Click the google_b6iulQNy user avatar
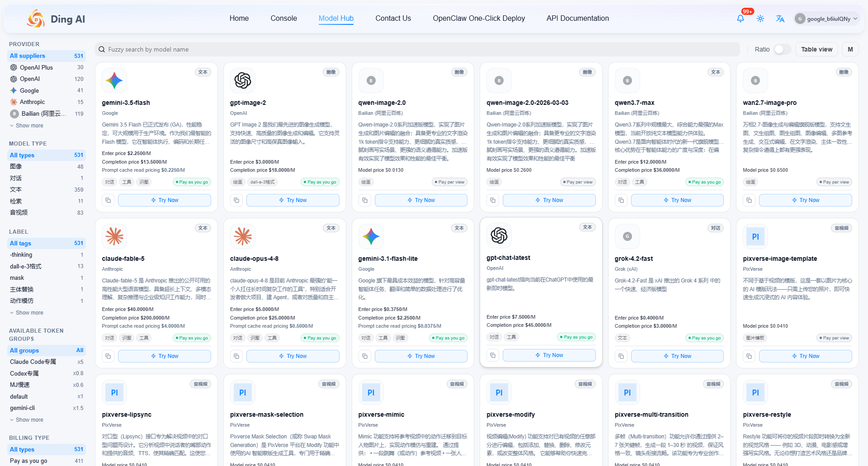Image resolution: width=868 pixels, height=466 pixels. pyautogui.click(x=800, y=19)
